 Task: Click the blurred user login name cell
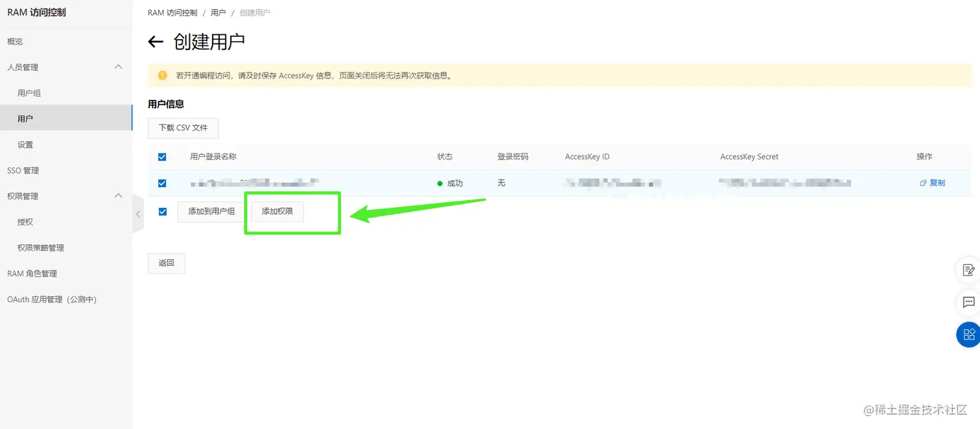pyautogui.click(x=255, y=183)
